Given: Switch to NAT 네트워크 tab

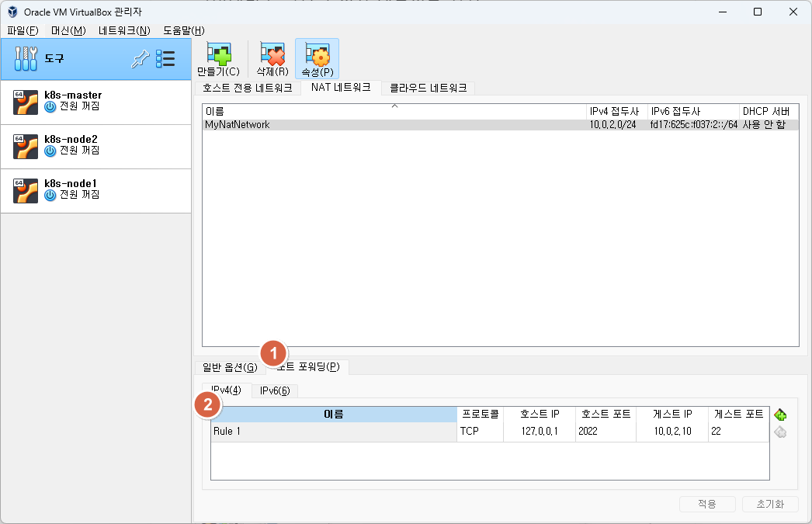Looking at the screenshot, I should tap(341, 88).
